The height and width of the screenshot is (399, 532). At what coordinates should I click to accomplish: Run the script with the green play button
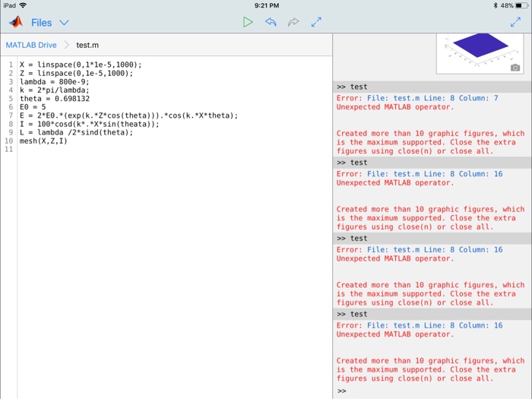[x=248, y=22]
